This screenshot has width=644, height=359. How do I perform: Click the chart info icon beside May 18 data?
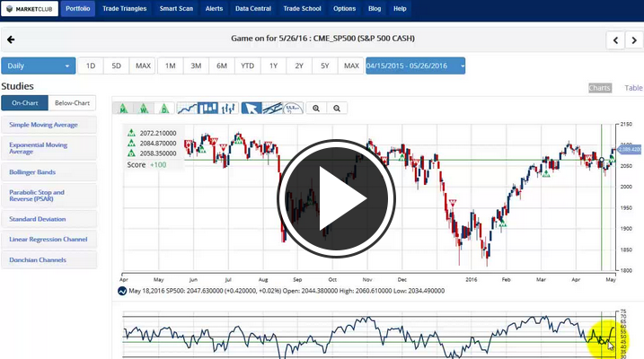[x=122, y=291]
